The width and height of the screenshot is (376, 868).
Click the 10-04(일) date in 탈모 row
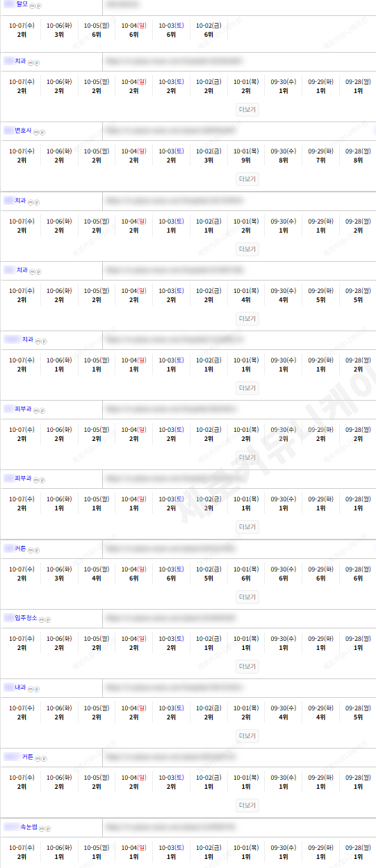[133, 25]
